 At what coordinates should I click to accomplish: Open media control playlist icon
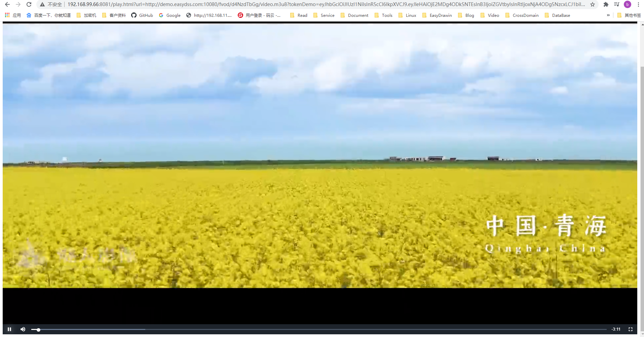click(617, 4)
